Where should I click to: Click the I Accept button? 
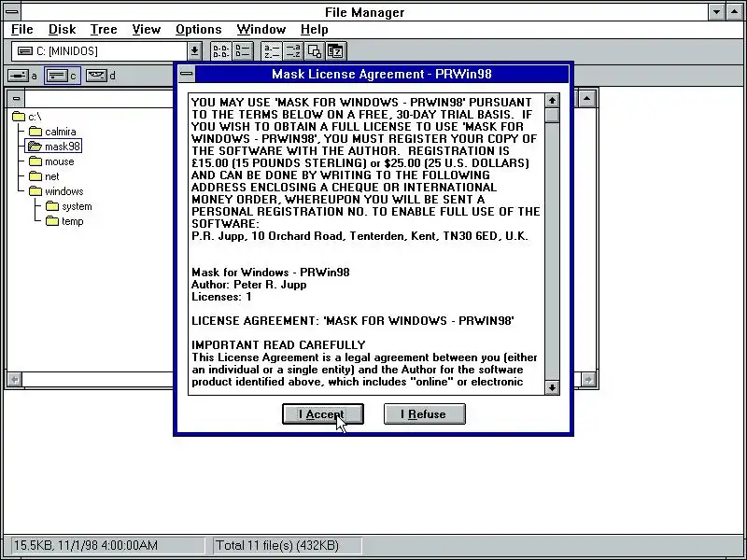click(x=323, y=413)
